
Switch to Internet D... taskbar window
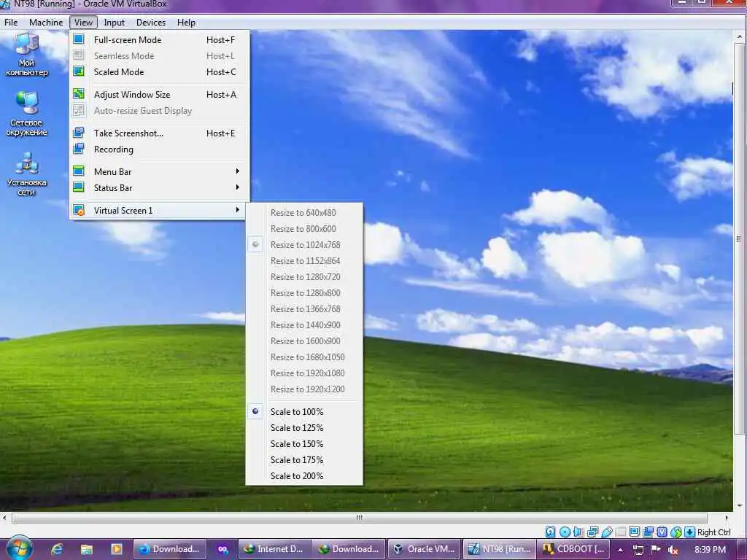[x=275, y=549]
